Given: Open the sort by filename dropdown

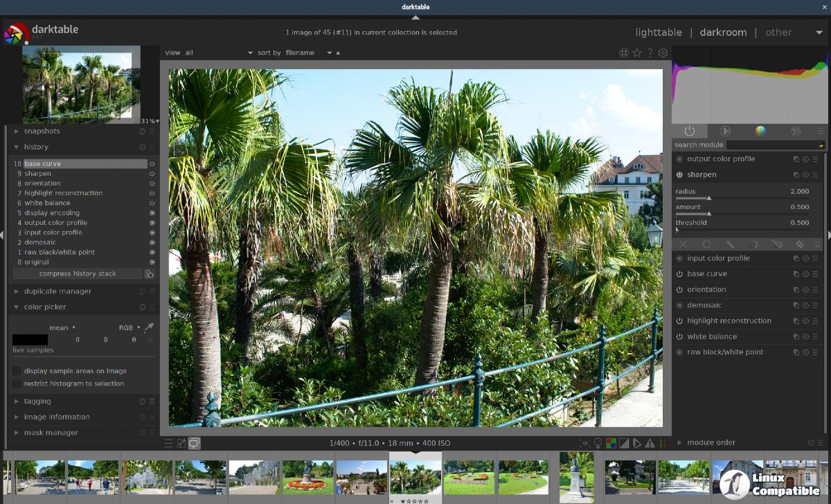Looking at the screenshot, I should [x=308, y=53].
